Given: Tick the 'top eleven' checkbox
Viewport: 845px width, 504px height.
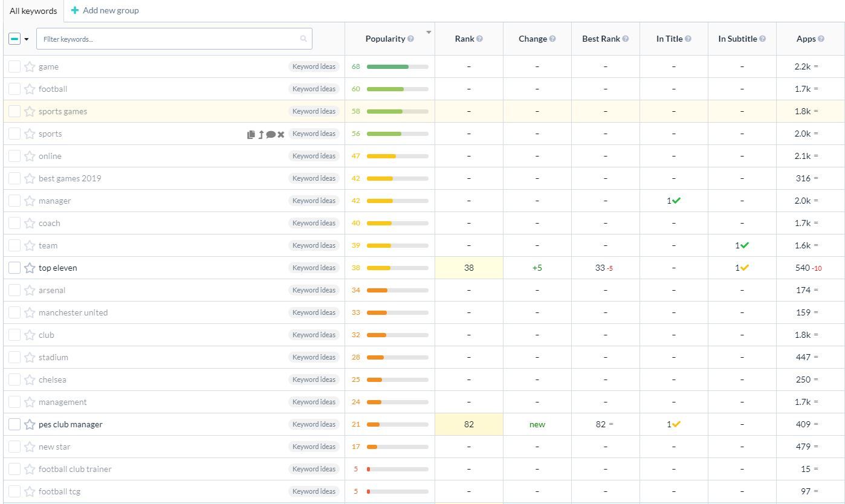Looking at the screenshot, I should [15, 268].
